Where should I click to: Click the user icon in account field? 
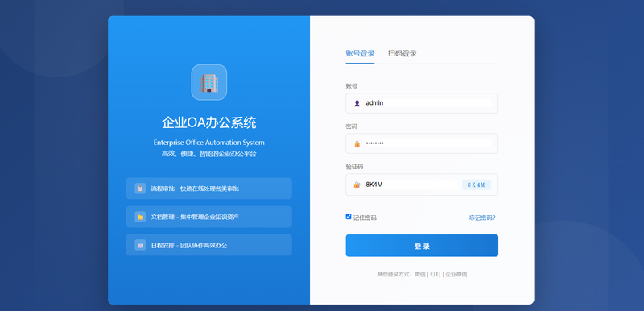coord(357,103)
